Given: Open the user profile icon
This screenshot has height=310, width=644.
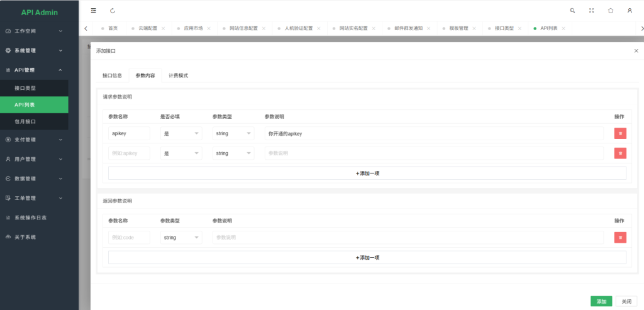Looking at the screenshot, I should coord(630,11).
